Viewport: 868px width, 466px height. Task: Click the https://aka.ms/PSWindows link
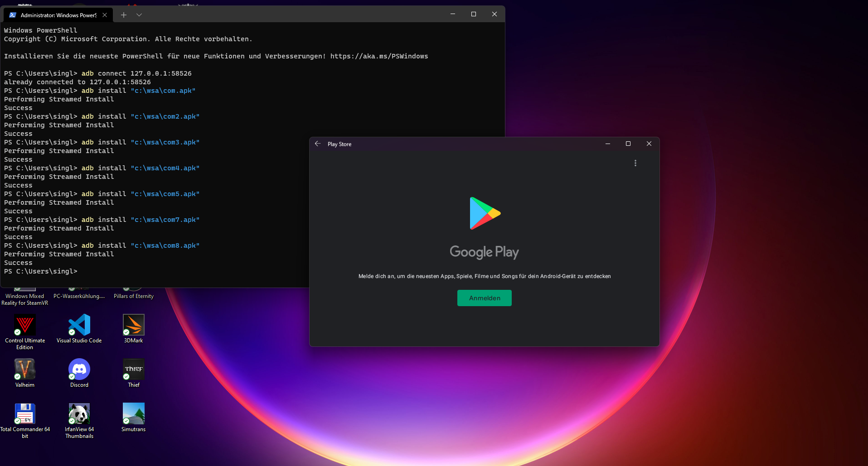pyautogui.click(x=379, y=56)
